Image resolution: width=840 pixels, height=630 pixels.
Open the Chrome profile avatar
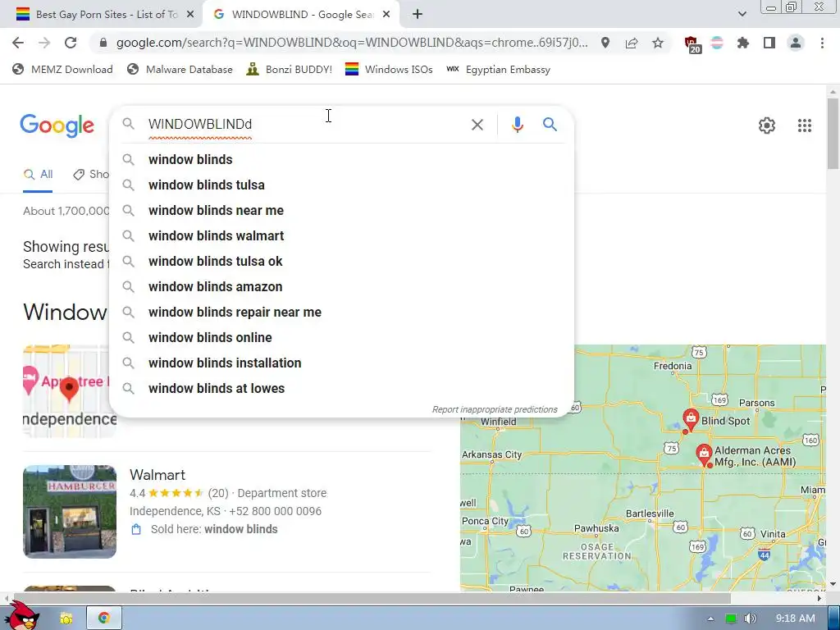click(796, 43)
